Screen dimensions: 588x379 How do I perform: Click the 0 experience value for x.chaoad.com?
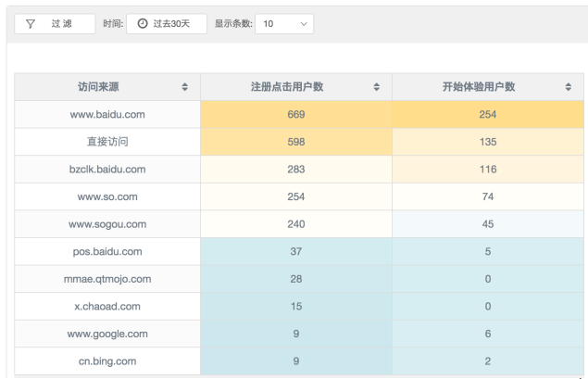488,306
